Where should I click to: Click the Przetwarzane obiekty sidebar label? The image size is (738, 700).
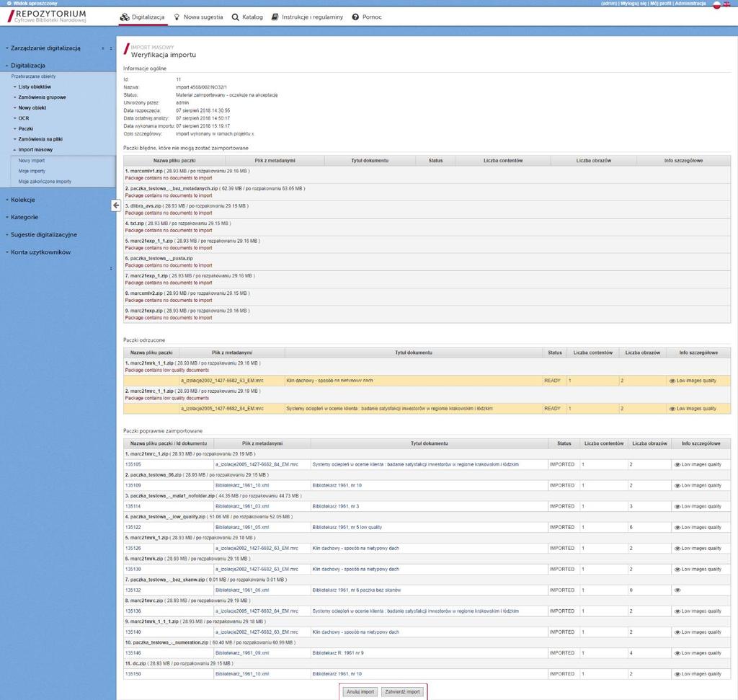tap(33, 76)
